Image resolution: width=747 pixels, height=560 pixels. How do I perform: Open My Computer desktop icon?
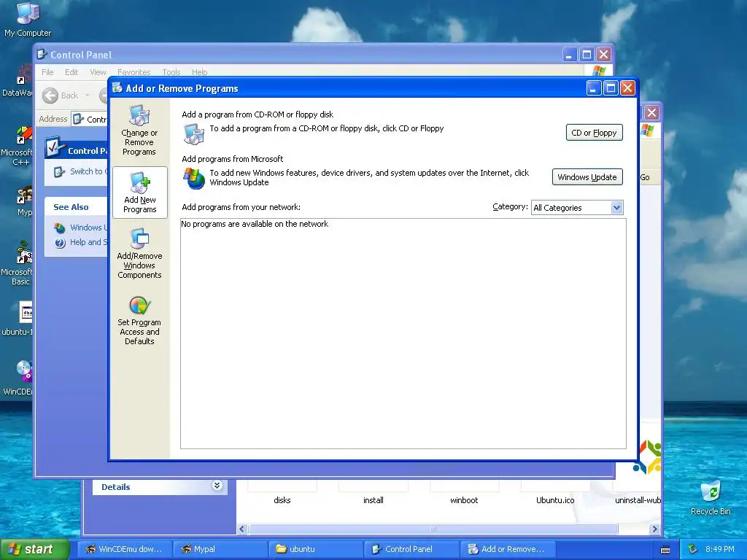pos(28,20)
